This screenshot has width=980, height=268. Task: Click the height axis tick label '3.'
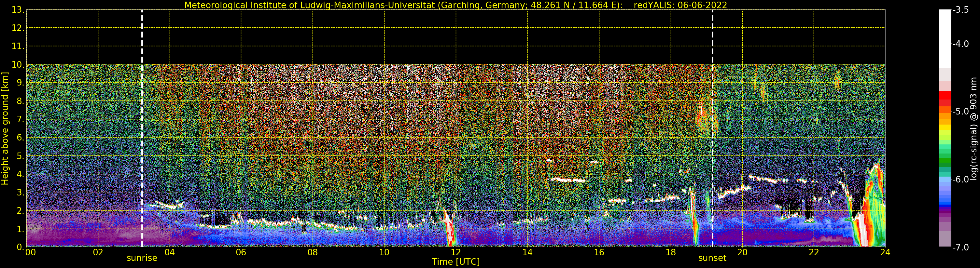click(21, 192)
